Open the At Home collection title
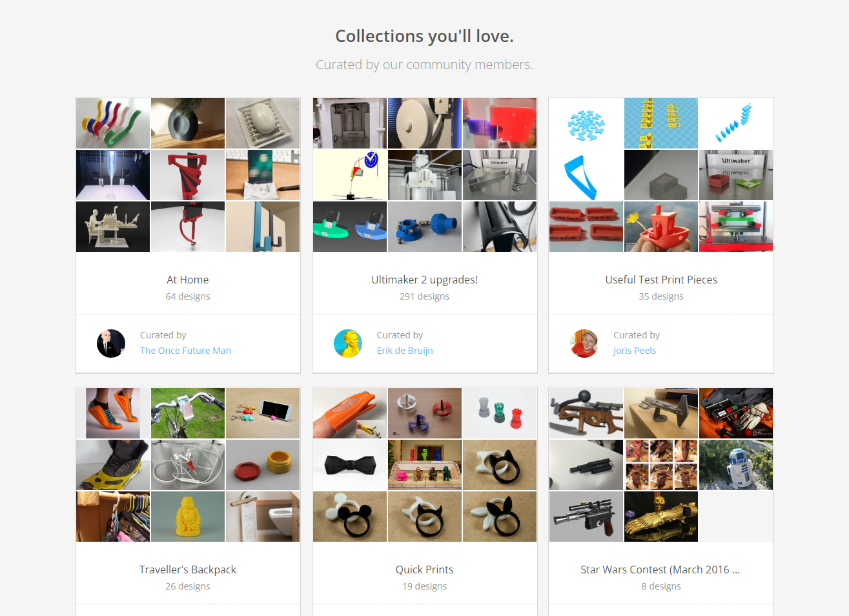 tap(188, 280)
